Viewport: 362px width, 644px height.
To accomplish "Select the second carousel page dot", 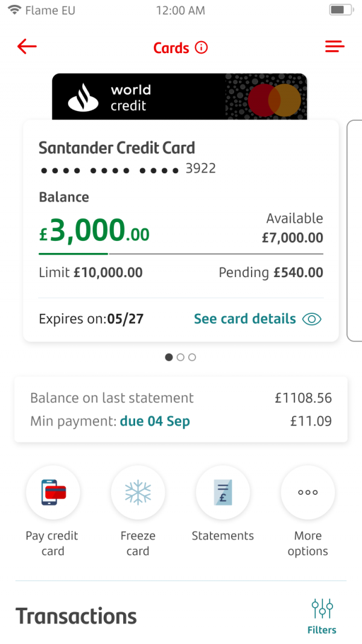I will tap(180, 357).
